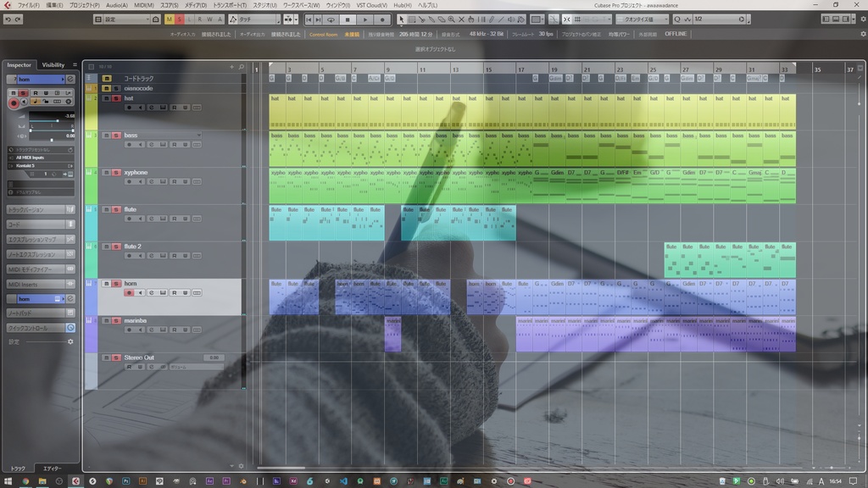
Task: Select the Range Selection tool
Action: click(x=411, y=19)
